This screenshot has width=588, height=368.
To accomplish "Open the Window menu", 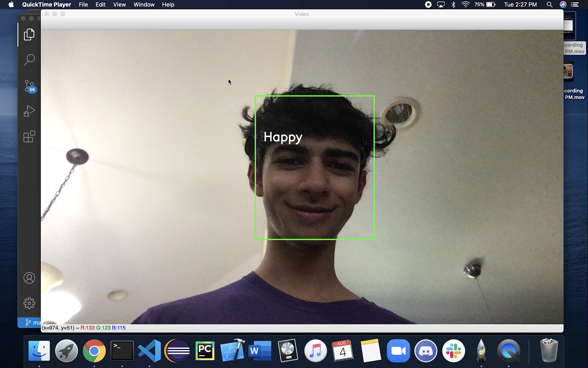I will [144, 4].
